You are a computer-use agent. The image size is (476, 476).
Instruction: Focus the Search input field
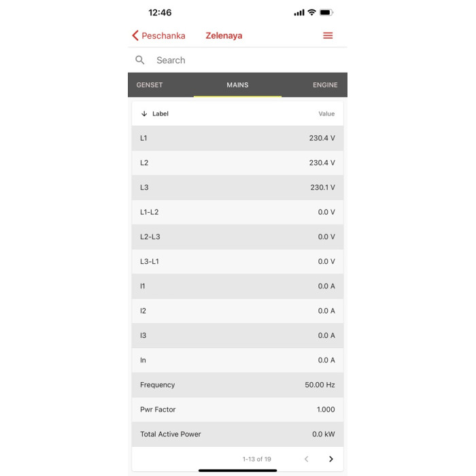pos(245,61)
